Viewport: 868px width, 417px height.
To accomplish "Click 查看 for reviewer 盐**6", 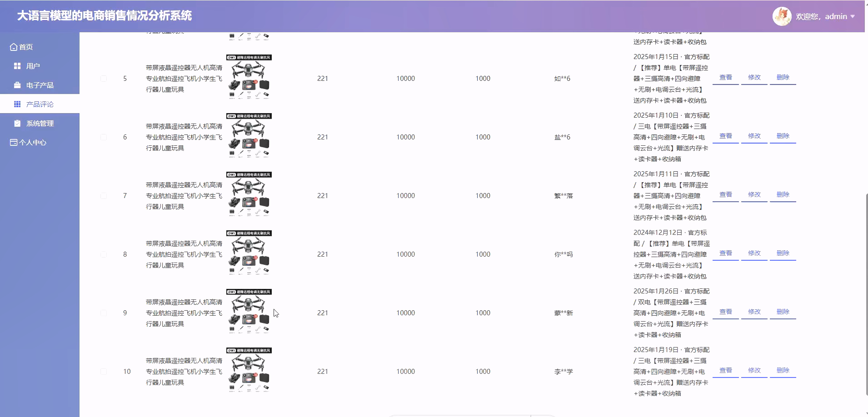I will [x=726, y=136].
